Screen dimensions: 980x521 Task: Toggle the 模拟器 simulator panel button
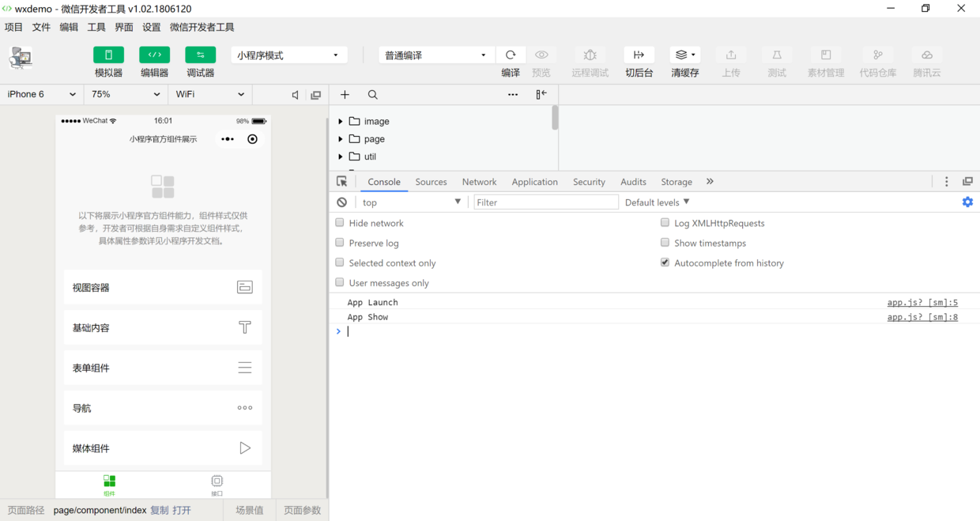click(108, 55)
